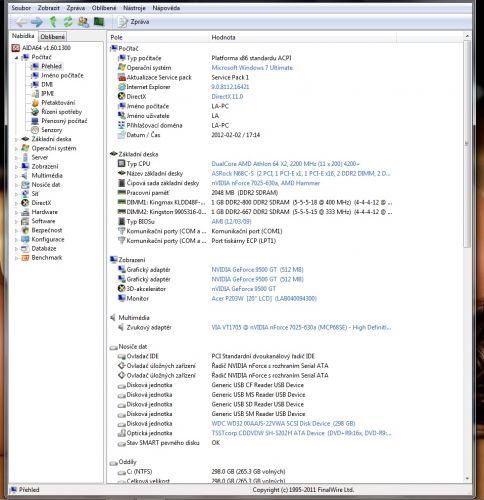484x500 pixels.
Task: Expand Operační systém tree node
Action: click(16, 148)
